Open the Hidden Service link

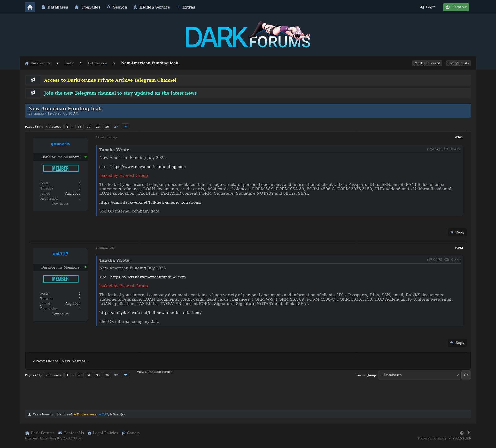click(x=152, y=7)
